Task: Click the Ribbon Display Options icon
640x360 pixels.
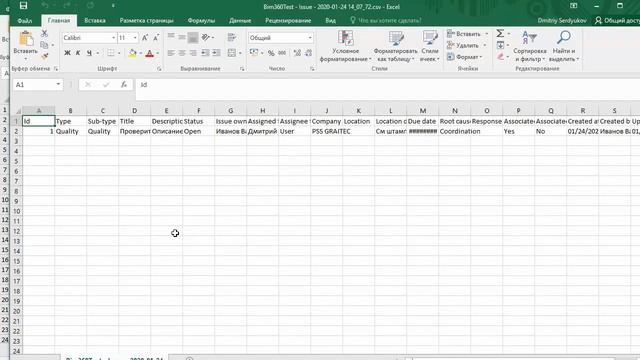Action: click(x=573, y=6)
